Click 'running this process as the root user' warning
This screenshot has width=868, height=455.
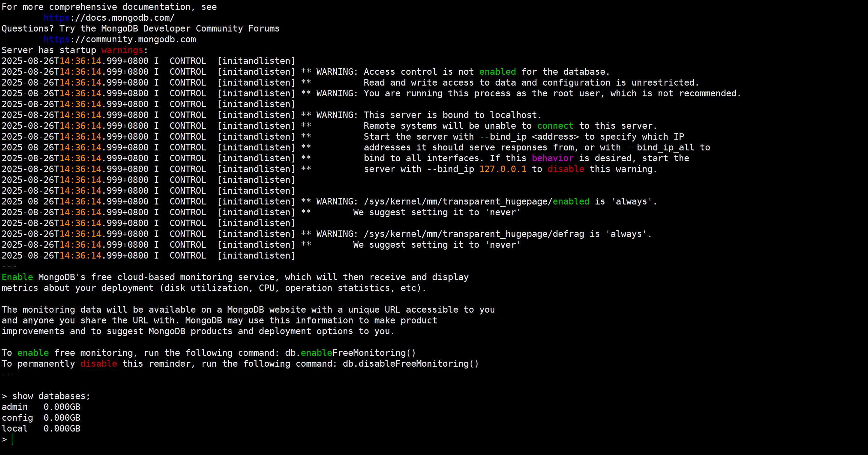click(x=552, y=93)
